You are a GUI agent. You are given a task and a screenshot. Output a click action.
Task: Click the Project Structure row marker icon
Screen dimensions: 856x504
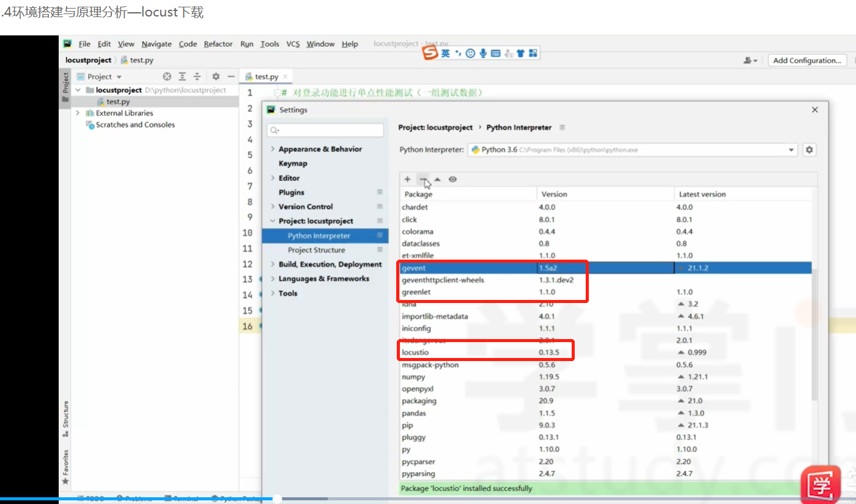point(380,250)
